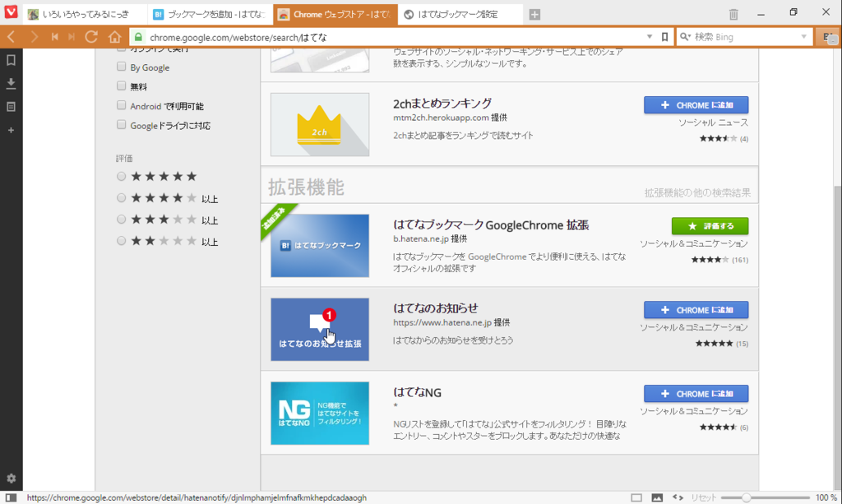Open 拡張機能の他の検索結果 link

tap(697, 192)
